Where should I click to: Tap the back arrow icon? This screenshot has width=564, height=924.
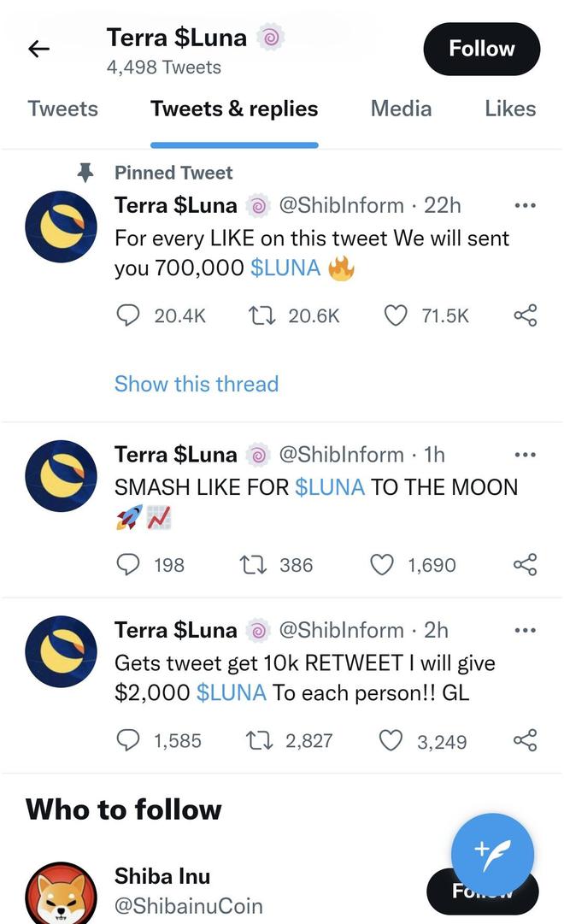38,50
